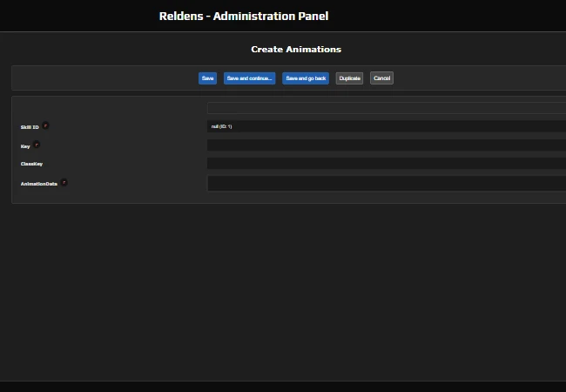Viewport: 566px width, 392px height.
Task: Click the Create Animations heading
Action: coord(296,49)
